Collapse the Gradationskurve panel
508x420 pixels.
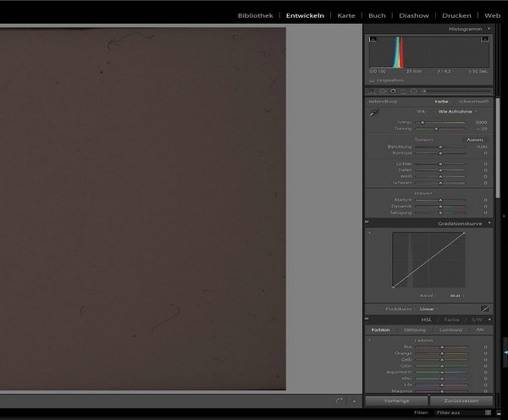[489, 223]
